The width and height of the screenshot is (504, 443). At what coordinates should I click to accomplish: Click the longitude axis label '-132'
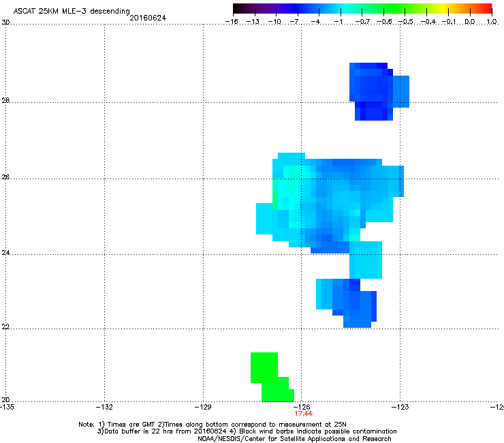[x=104, y=407]
